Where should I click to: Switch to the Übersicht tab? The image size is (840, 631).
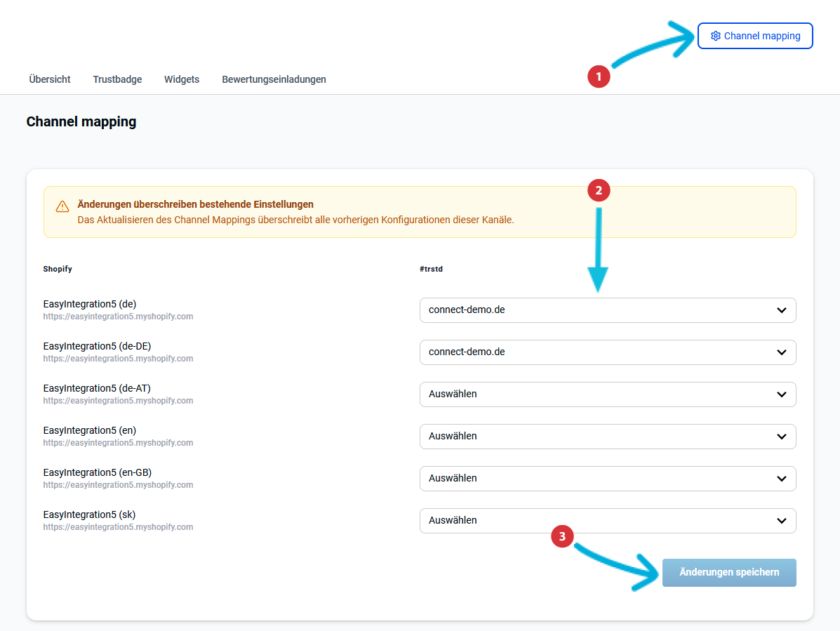pos(50,79)
